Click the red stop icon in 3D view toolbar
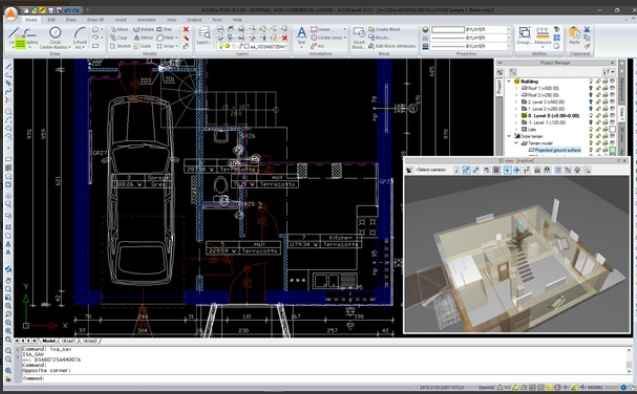637x394 pixels. pos(496,170)
